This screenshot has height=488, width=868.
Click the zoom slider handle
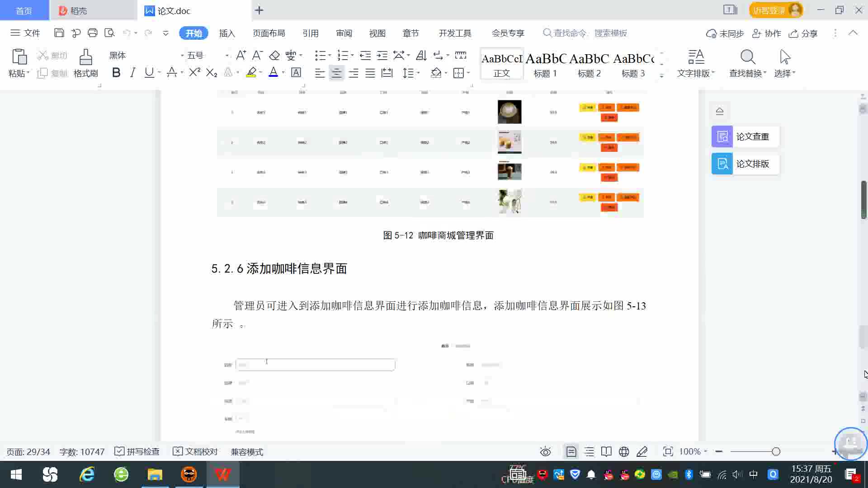[776, 451]
